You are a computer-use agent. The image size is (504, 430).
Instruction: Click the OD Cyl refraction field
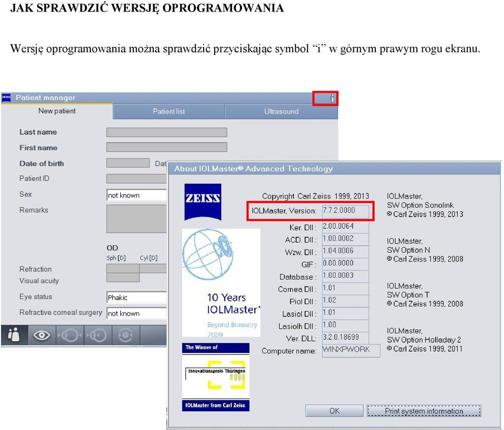(153, 268)
